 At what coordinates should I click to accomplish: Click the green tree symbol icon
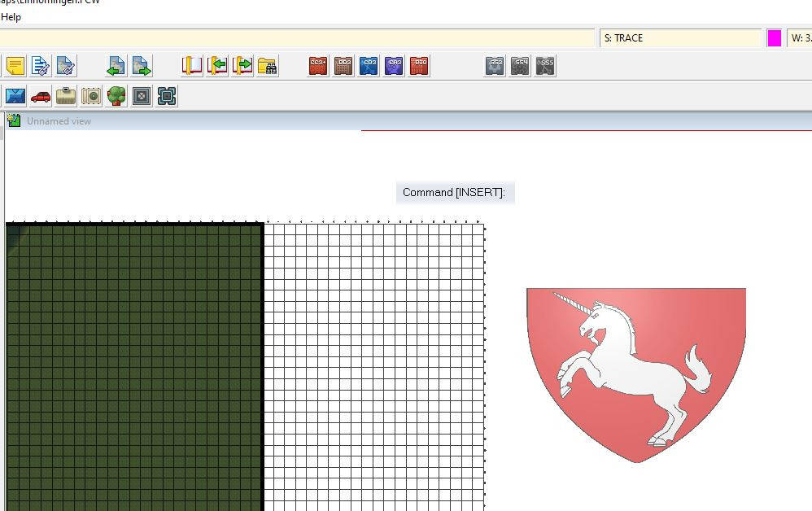(x=116, y=96)
